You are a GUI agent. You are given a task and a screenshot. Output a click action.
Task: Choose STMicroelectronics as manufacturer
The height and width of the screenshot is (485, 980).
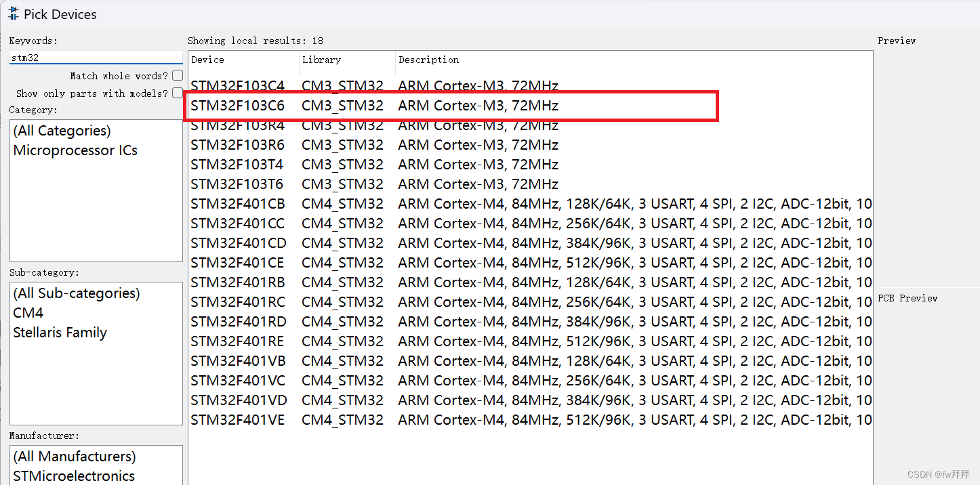73,476
